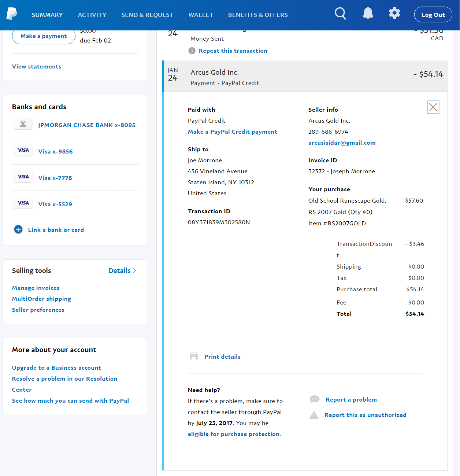Screen dimensions: 460x476
Task: Click the printer icon next to Print details
Action: pyautogui.click(x=194, y=356)
